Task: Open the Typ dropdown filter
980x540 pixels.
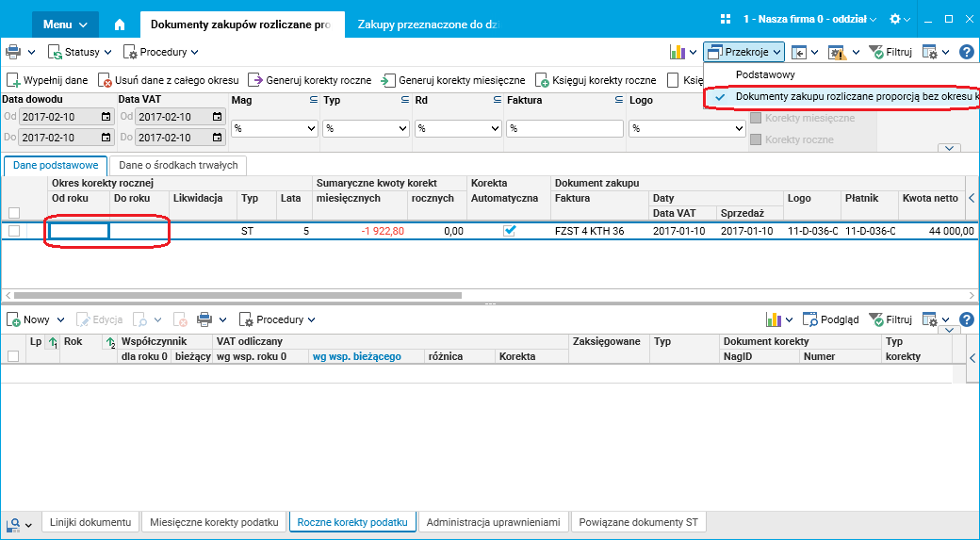Action: coord(366,128)
